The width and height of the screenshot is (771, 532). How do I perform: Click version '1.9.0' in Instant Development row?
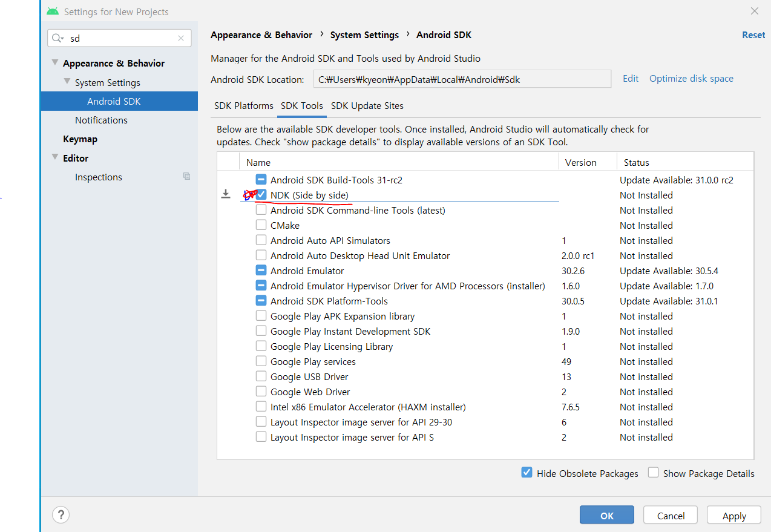pos(571,332)
